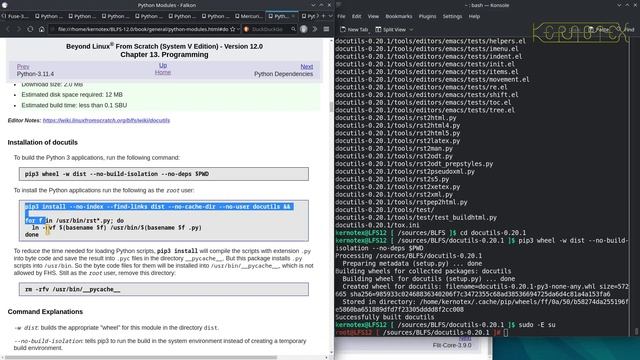Expand the Split View dropdown arrow
640x360 pixels.
click(x=411, y=29)
